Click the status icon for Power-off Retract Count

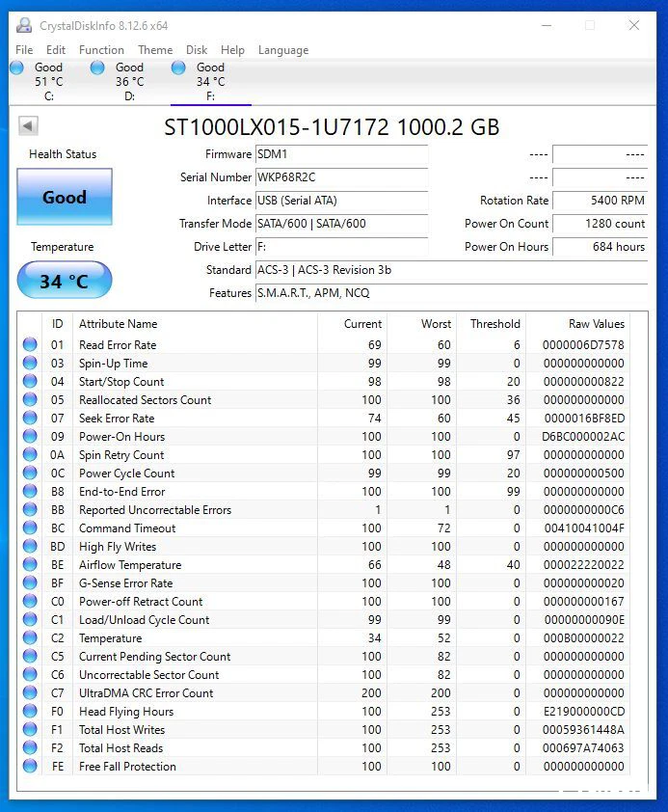coord(30,601)
